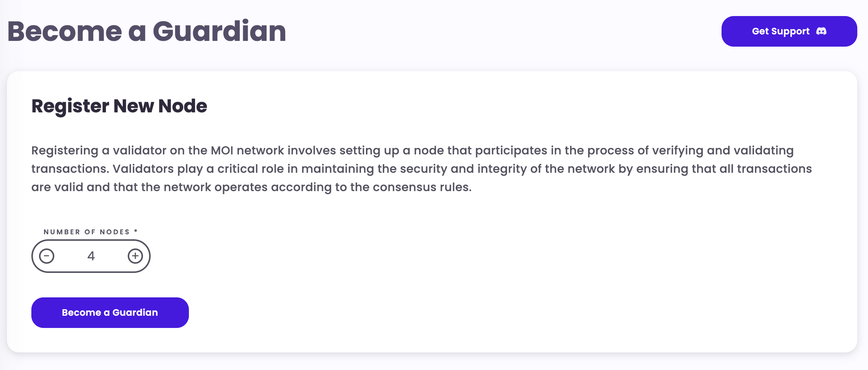
Task: Get help through the Get Support button
Action: pyautogui.click(x=789, y=31)
